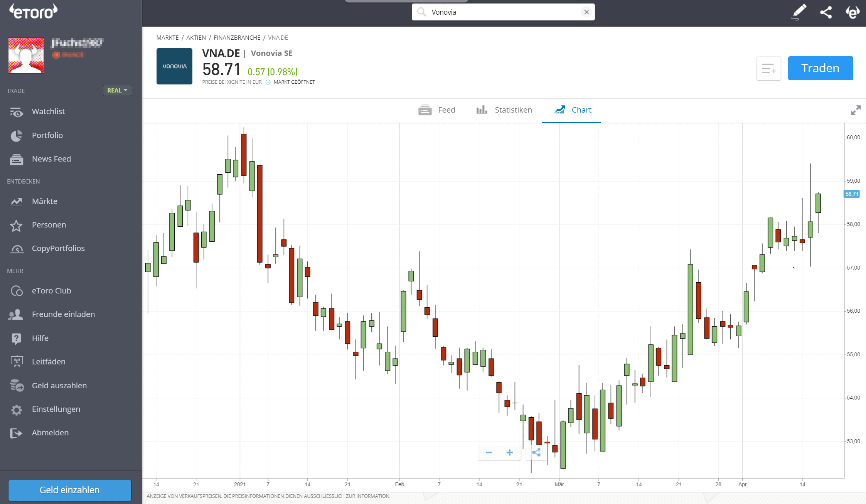Viewport: 866px width, 504px height.
Task: Click Personen menu label
Action: (x=49, y=225)
